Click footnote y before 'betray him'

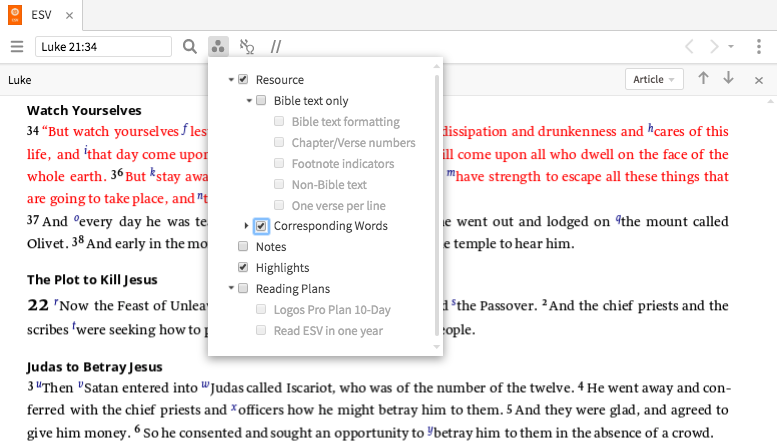[430, 430]
